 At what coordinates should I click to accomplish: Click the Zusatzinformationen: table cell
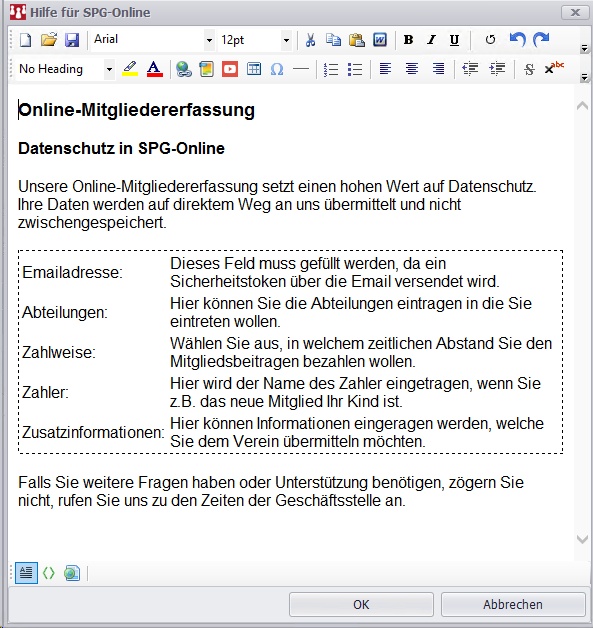click(93, 433)
